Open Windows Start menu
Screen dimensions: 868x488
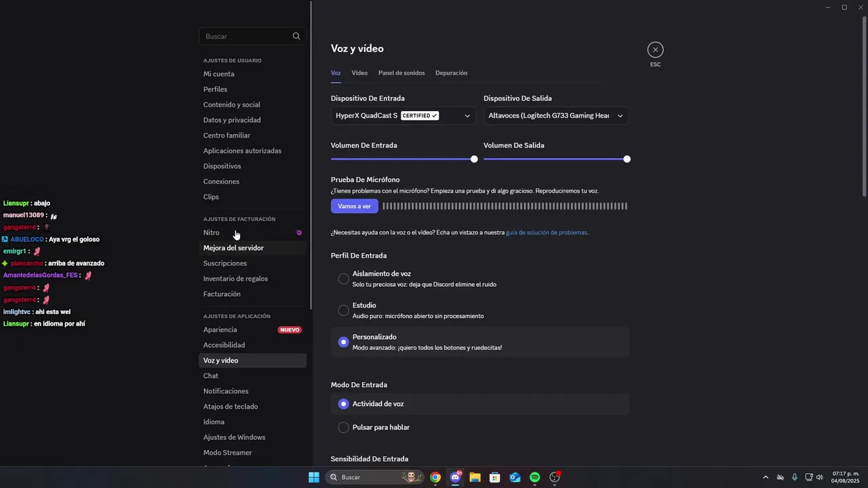314,477
